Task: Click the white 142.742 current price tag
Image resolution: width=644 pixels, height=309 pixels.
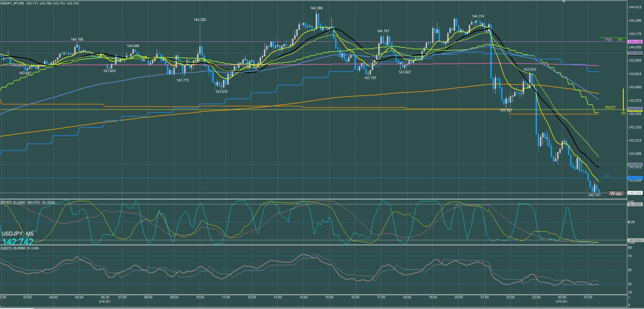Action: (635, 193)
